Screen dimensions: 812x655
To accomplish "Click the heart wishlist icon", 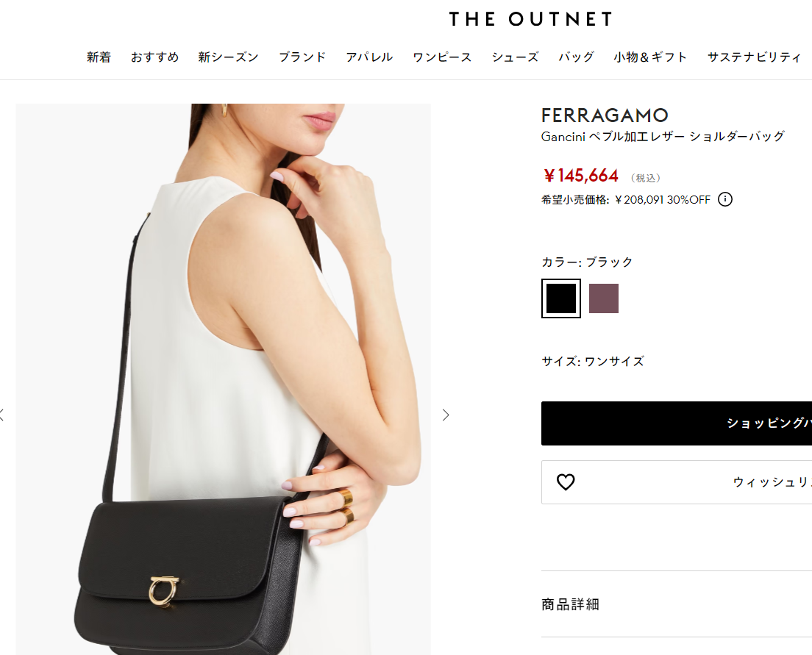I will [566, 482].
